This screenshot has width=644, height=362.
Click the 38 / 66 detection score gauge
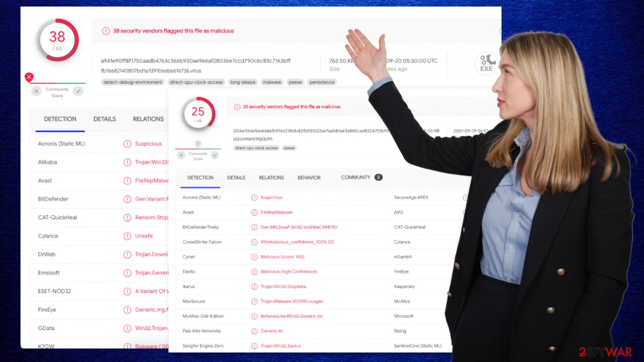coord(57,40)
